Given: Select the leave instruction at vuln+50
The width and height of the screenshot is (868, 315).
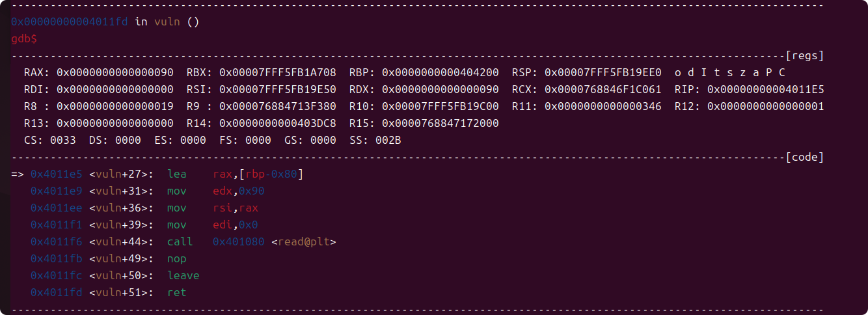Looking at the screenshot, I should (183, 275).
